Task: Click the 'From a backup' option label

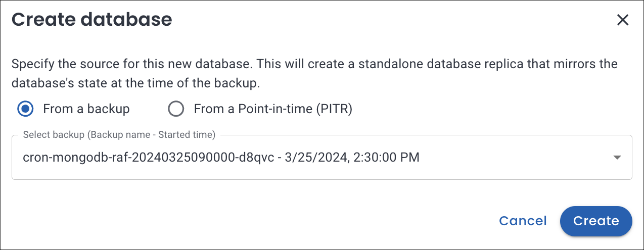Action: [x=86, y=109]
